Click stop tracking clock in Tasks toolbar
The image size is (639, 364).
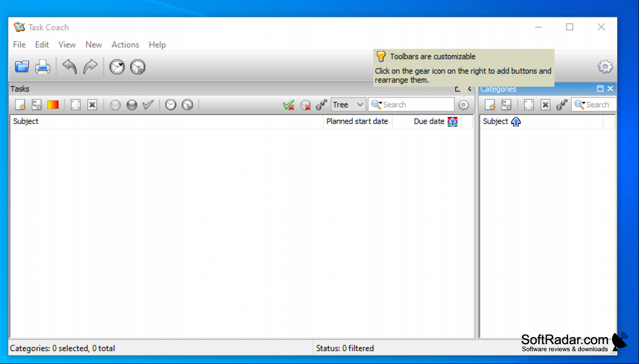188,105
